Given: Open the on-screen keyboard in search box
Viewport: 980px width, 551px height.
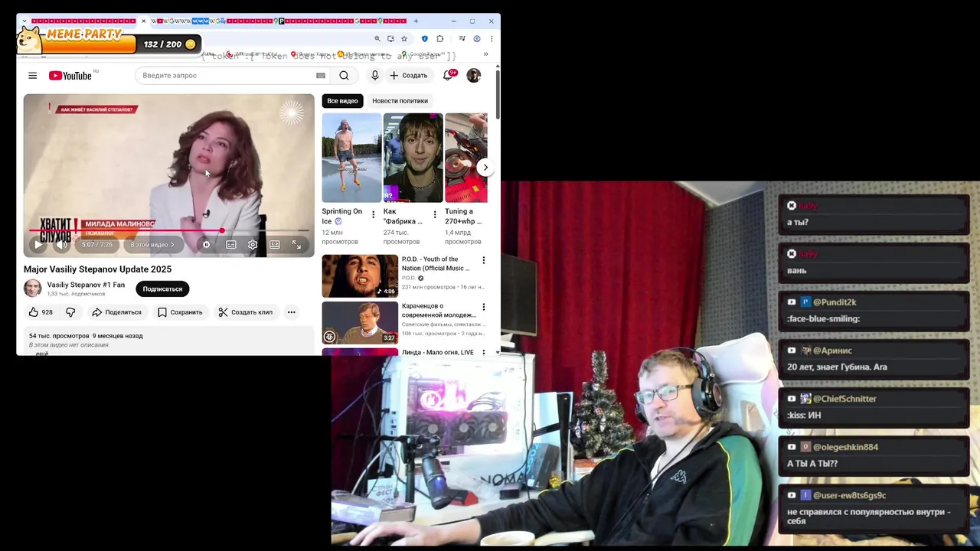Looking at the screenshot, I should 321,75.
